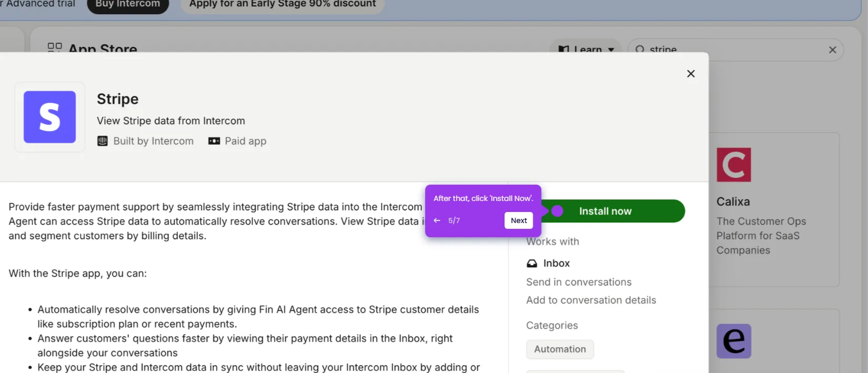Click 'Add to conversation details' text

click(591, 300)
